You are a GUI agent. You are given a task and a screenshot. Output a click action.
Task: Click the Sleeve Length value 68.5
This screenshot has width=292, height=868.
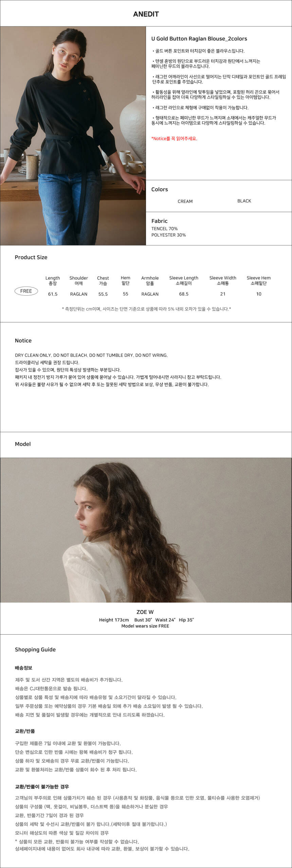point(184,294)
